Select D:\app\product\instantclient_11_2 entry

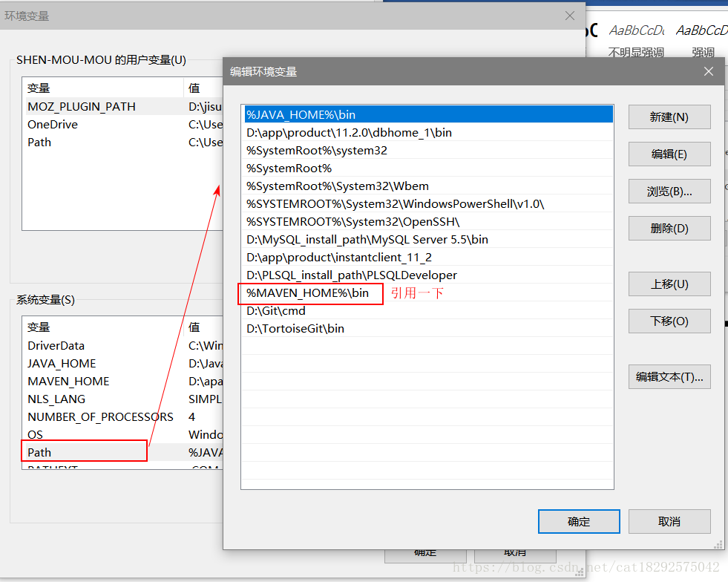427,257
